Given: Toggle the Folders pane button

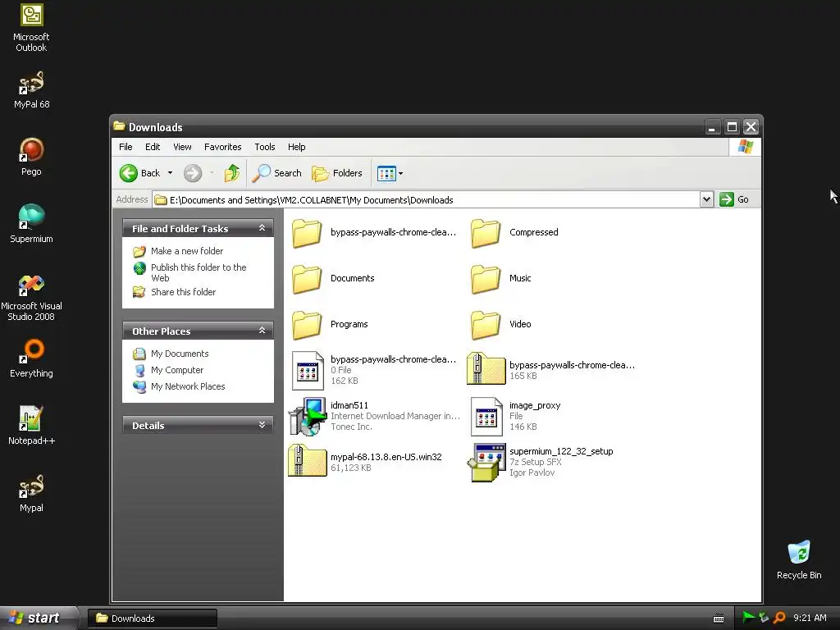Looking at the screenshot, I should coord(337,173).
